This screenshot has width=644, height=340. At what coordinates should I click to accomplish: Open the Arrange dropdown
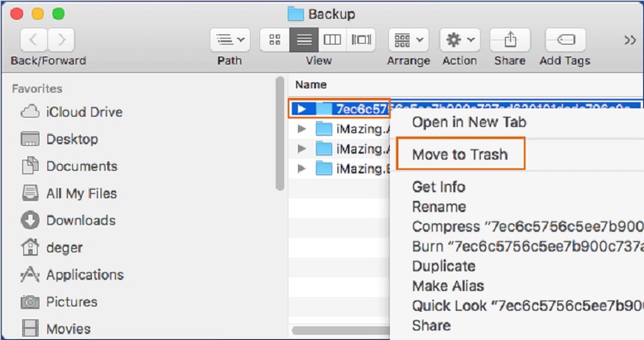(409, 39)
